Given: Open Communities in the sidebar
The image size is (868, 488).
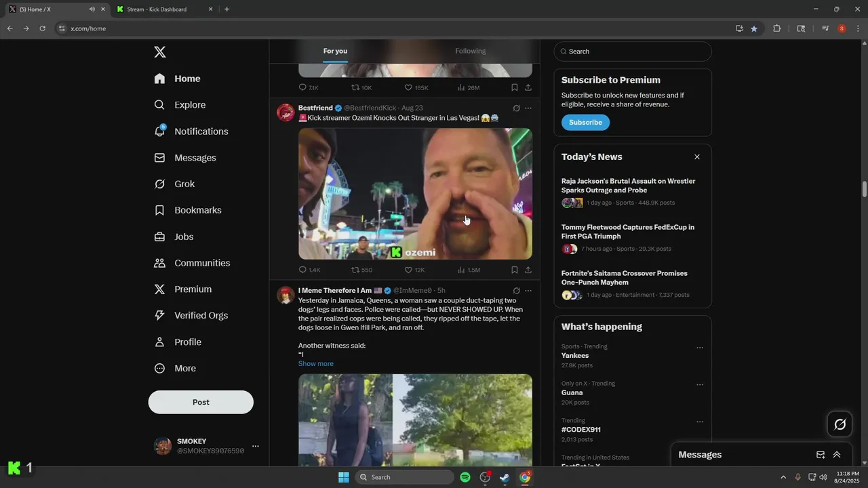Looking at the screenshot, I should tap(192, 263).
